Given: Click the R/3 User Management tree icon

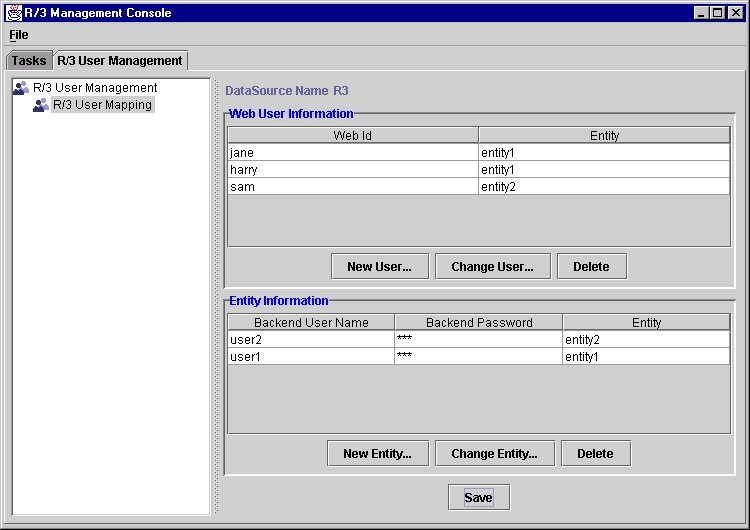Looking at the screenshot, I should coord(21,88).
